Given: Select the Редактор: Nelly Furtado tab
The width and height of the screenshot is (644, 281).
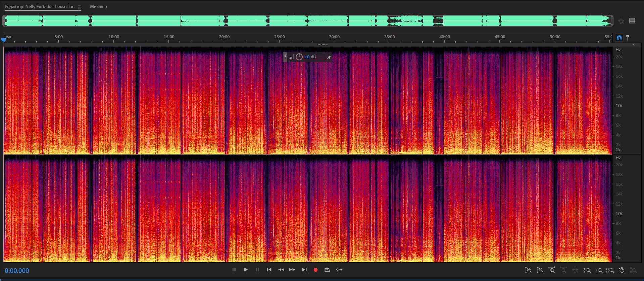Looking at the screenshot, I should 39,7.
